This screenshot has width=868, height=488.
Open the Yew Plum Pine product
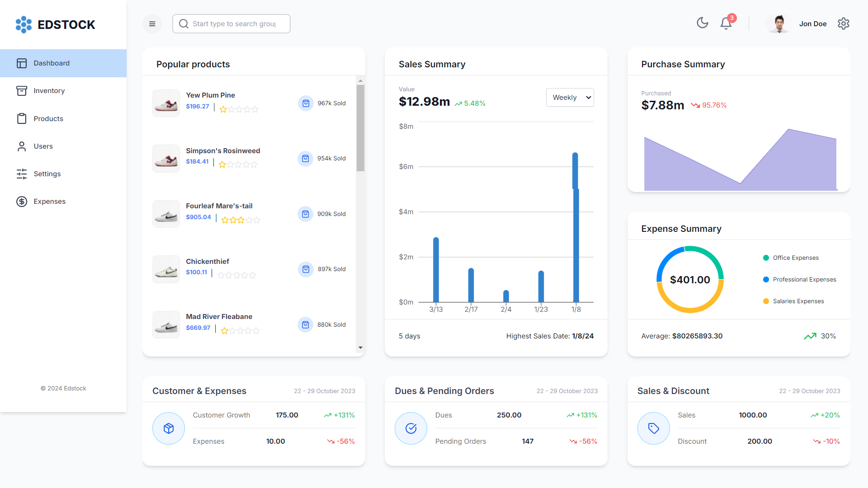210,95
